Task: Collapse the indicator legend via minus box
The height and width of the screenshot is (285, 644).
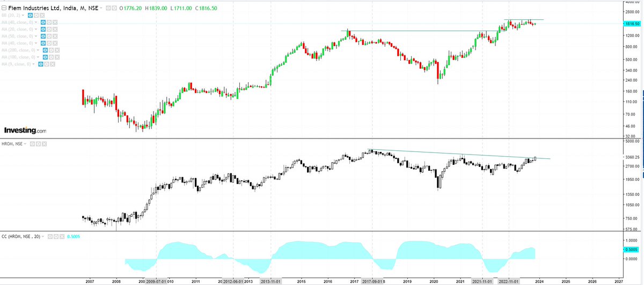Action: tap(4, 8)
